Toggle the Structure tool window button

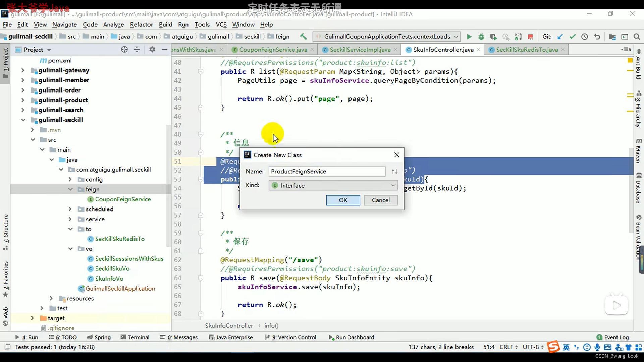tap(6, 231)
